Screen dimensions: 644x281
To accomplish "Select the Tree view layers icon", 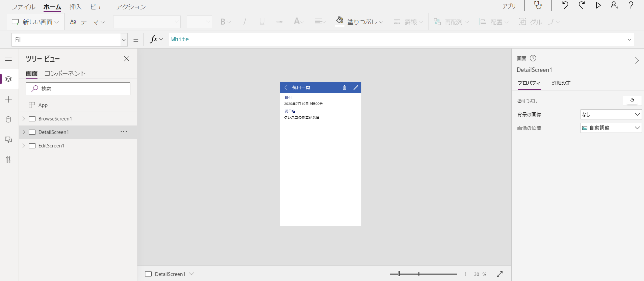I will [9, 79].
